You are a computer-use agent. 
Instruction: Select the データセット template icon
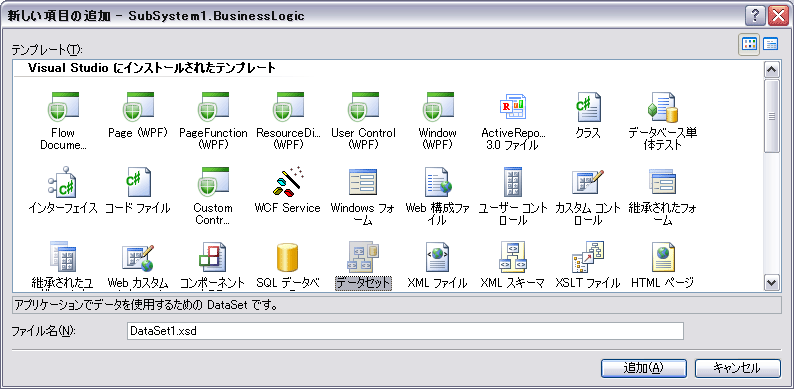[363, 257]
